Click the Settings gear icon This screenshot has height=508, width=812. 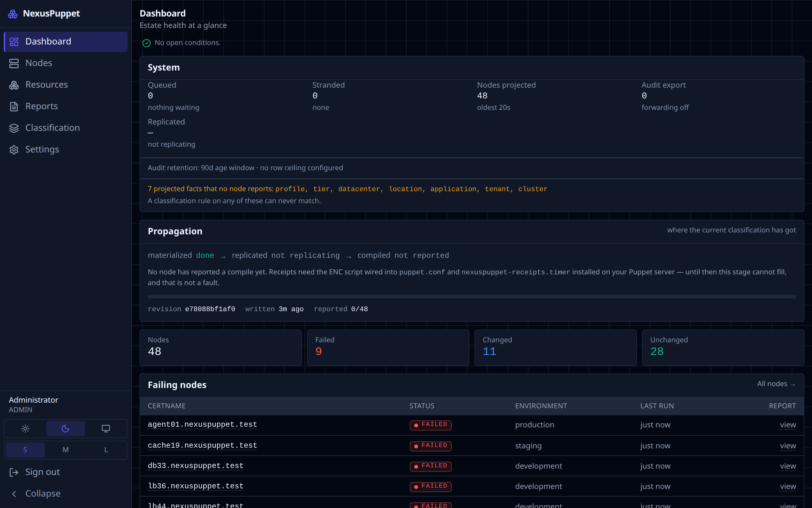(x=14, y=150)
